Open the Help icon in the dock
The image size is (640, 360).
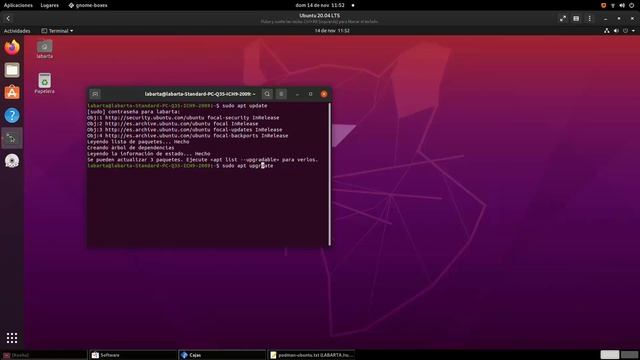pyautogui.click(x=12, y=116)
